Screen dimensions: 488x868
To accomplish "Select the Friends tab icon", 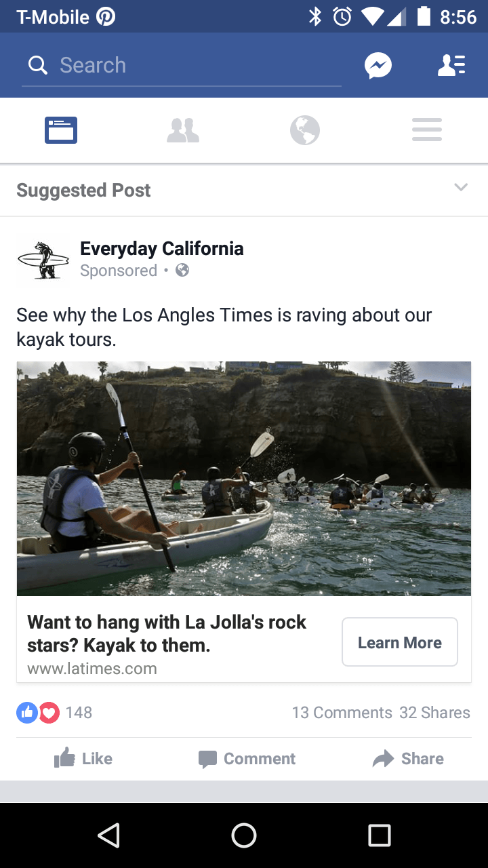I will (x=183, y=130).
